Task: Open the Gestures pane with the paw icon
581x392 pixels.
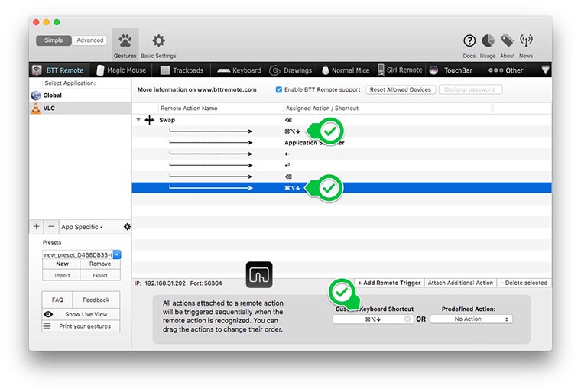Action: [125, 44]
